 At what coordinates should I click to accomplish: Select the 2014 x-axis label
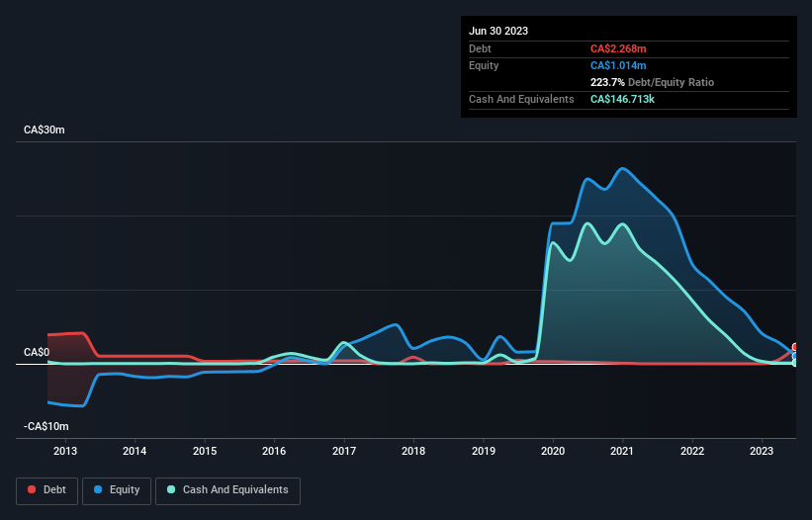tap(135, 451)
